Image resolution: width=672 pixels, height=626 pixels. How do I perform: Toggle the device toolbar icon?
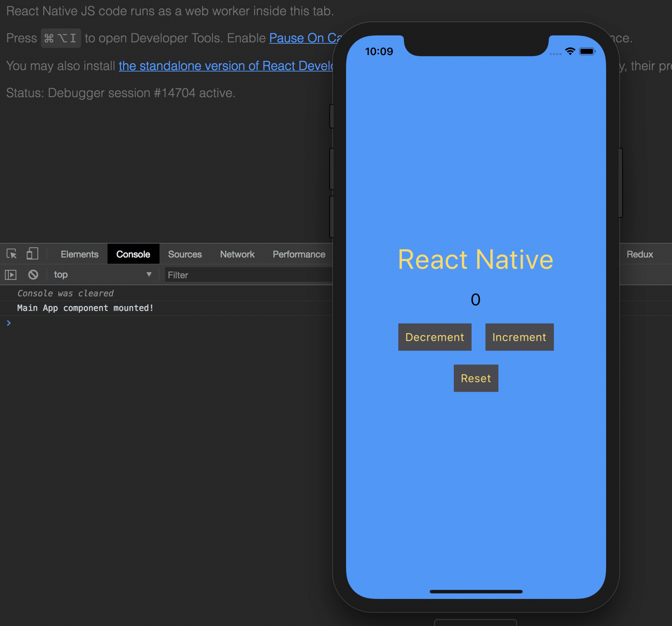32,254
